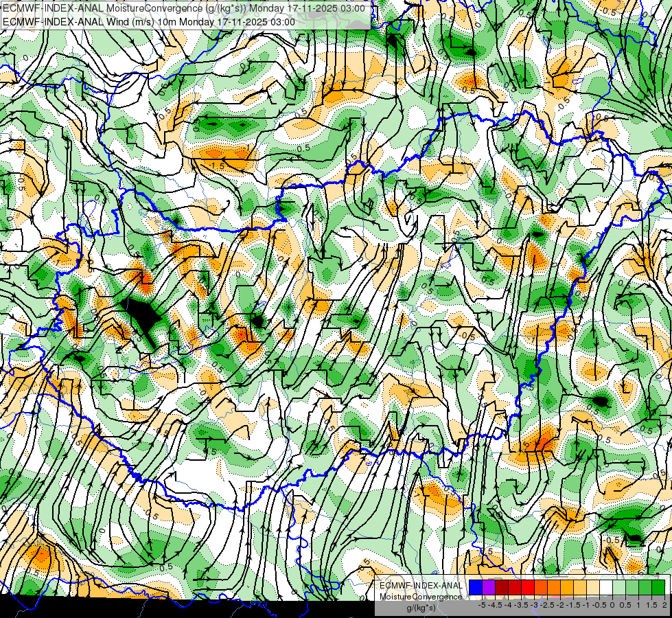This screenshot has width=672, height=618.
Task: Select the palest green swatch between 0 and 0.5
Action: tap(619, 587)
